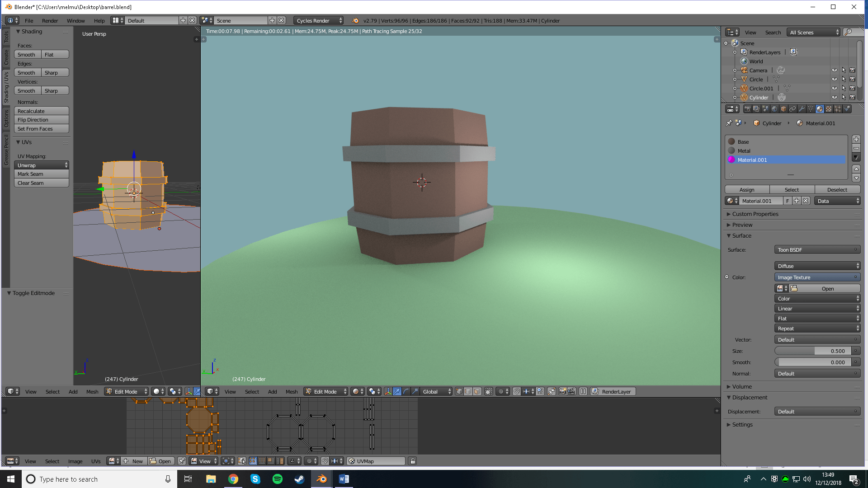Toggle the UV editor lock button
This screenshot has height=488, width=868.
pos(412,461)
